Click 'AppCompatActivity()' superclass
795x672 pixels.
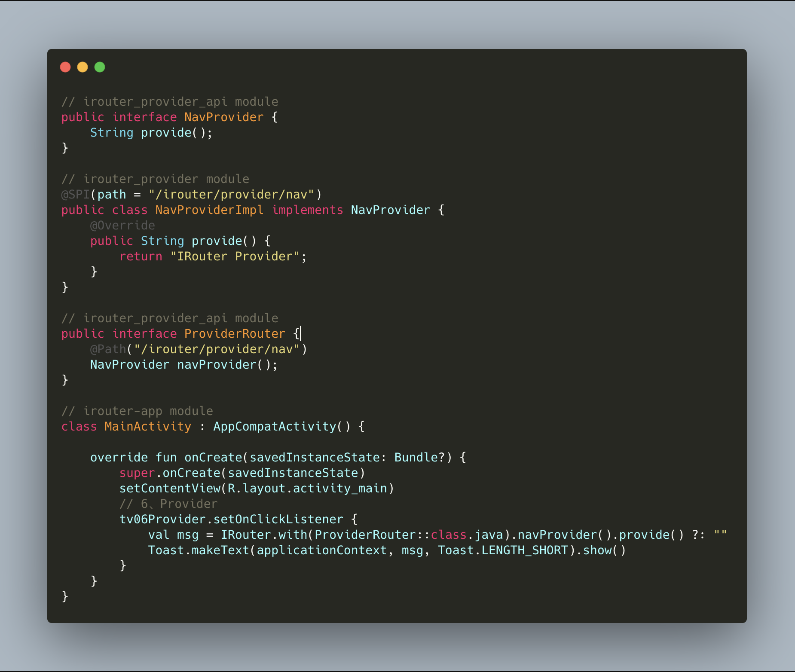[x=282, y=427]
